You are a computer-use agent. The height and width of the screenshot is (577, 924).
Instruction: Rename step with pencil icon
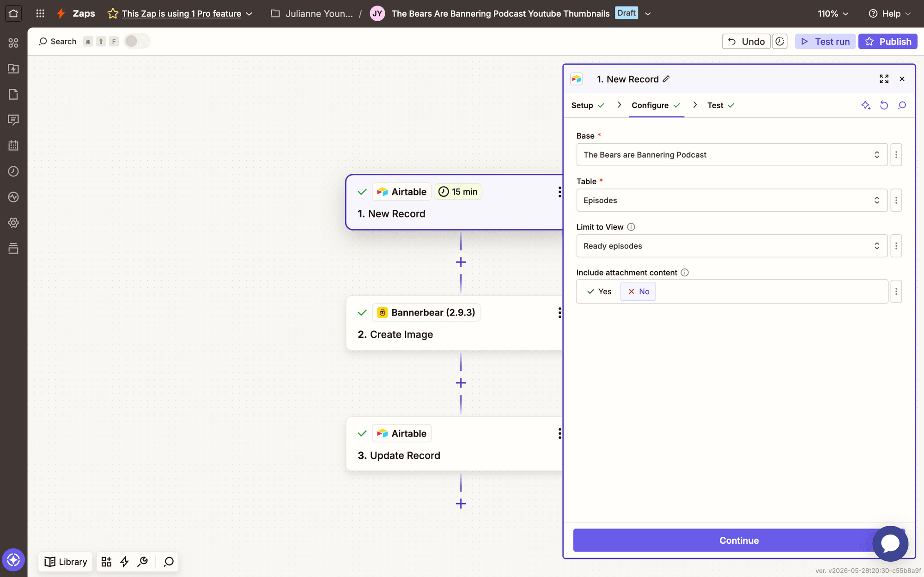click(666, 79)
